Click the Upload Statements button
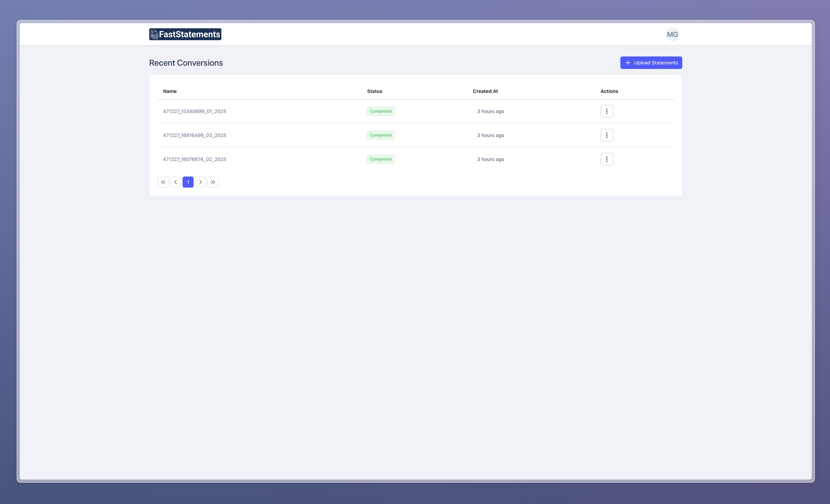The width and height of the screenshot is (830, 504). [x=651, y=63]
